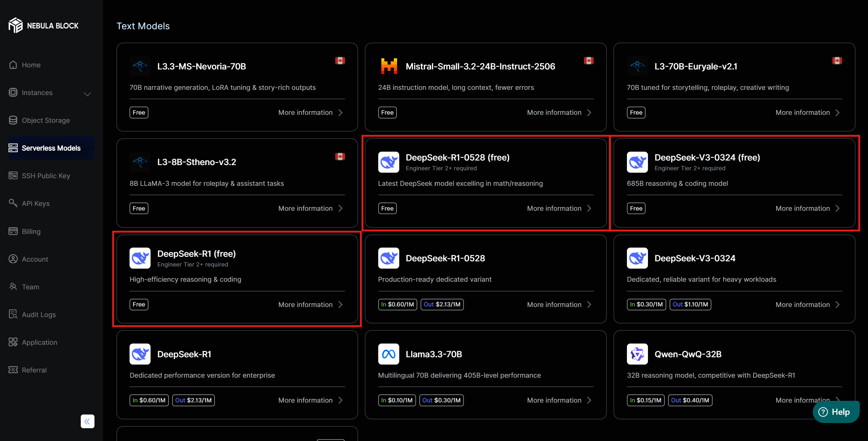Click DeepSeek-R1-0528 (free) whale logo
The image size is (868, 441).
(389, 162)
